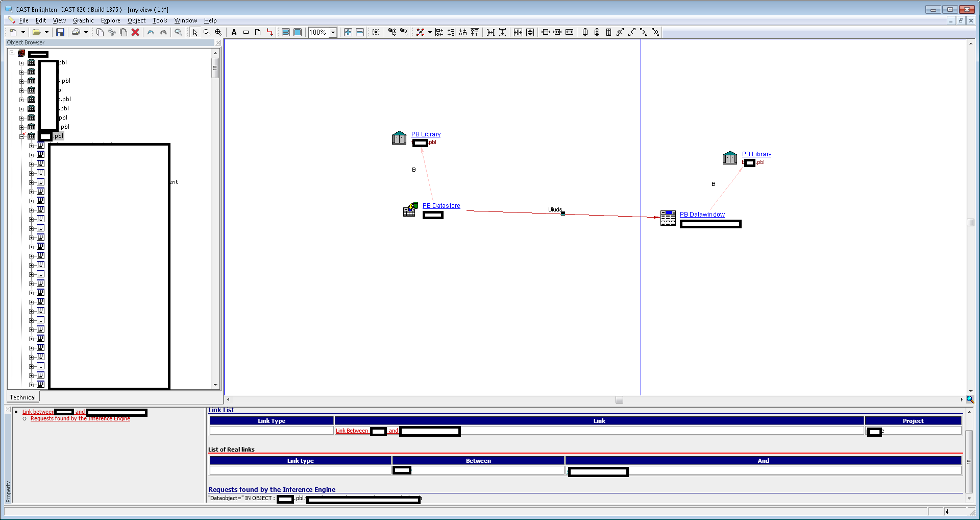The height and width of the screenshot is (520, 980).
Task: Click the PB Datawindow grid icon in diagram
Action: 668,218
